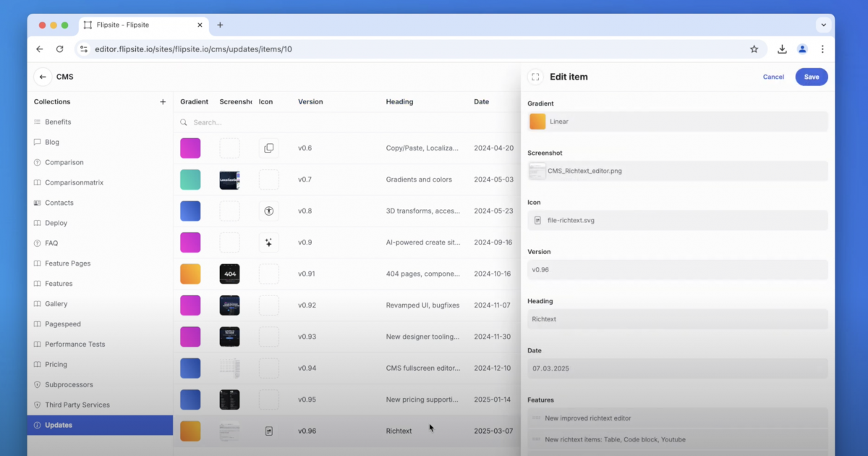
Task: Open the tab search dropdown arrow
Action: point(823,25)
